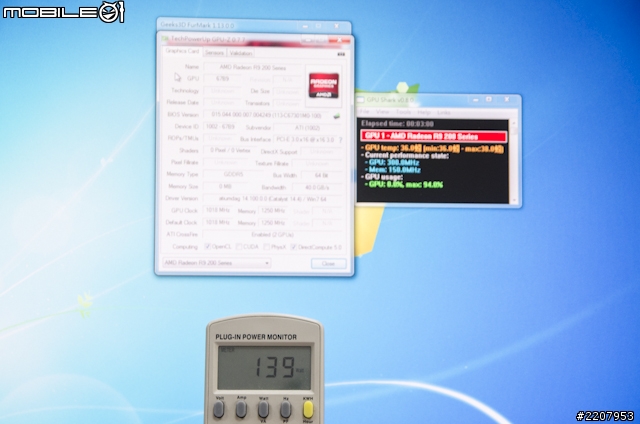Click the GPU Clock 1018 MHz field

(x=218, y=210)
